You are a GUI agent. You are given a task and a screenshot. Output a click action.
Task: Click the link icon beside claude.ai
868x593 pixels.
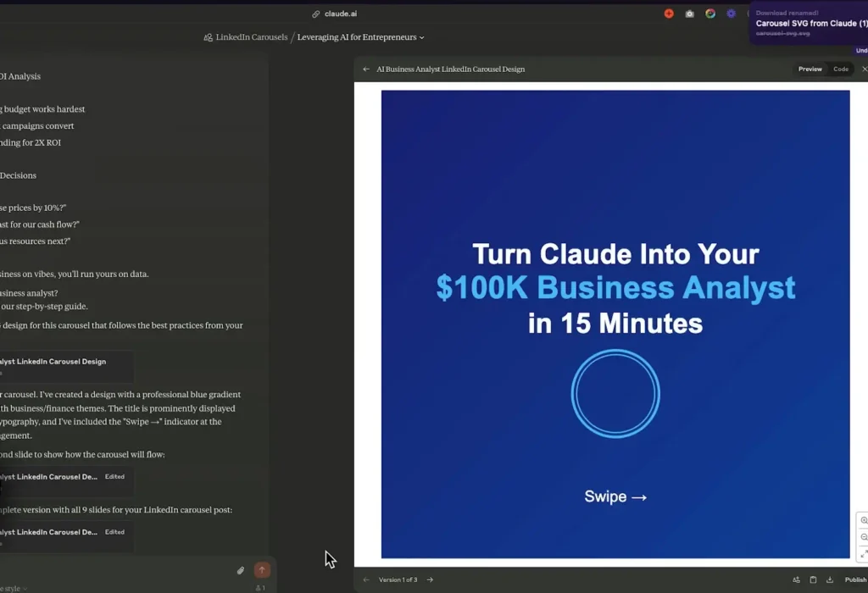[x=315, y=14]
